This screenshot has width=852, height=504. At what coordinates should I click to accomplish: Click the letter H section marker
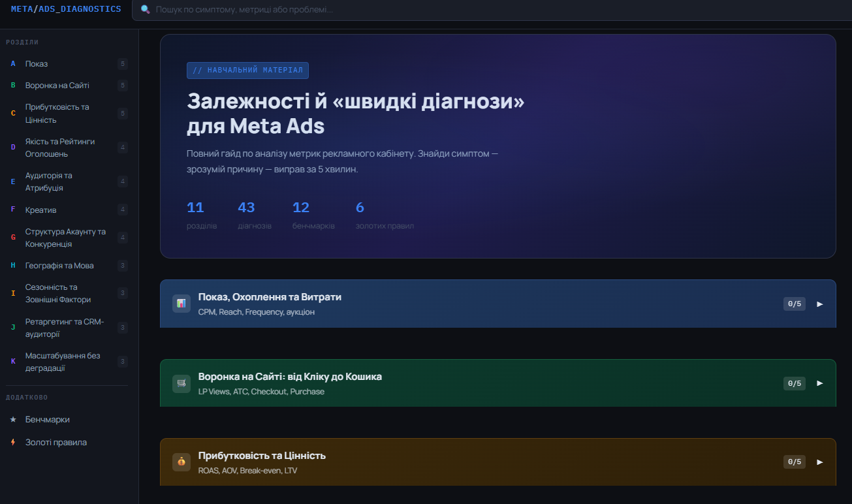(13, 266)
